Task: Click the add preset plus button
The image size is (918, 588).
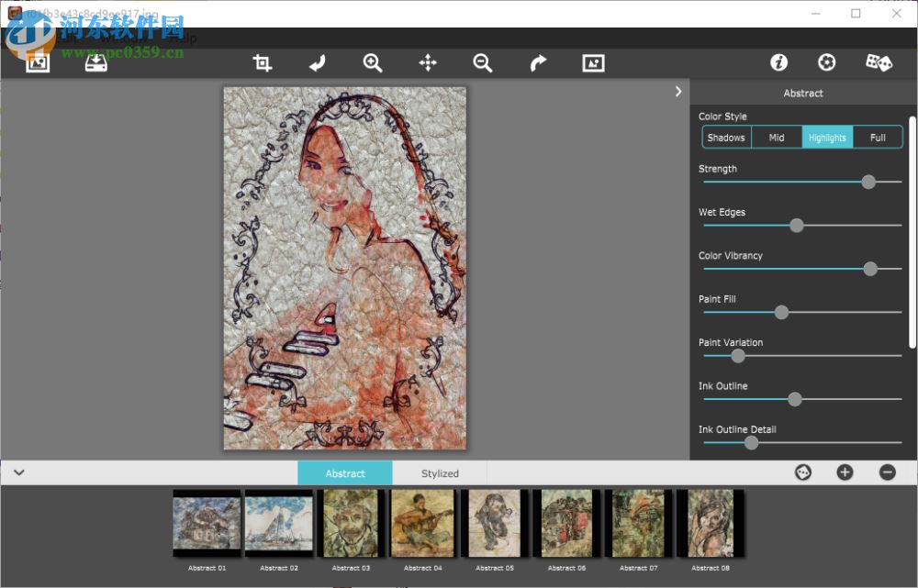Action: 845,472
